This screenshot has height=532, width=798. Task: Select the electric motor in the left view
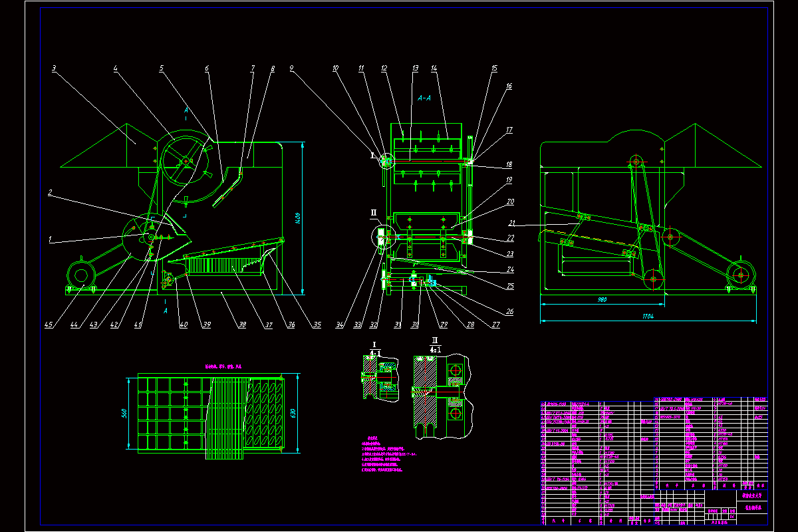81,275
